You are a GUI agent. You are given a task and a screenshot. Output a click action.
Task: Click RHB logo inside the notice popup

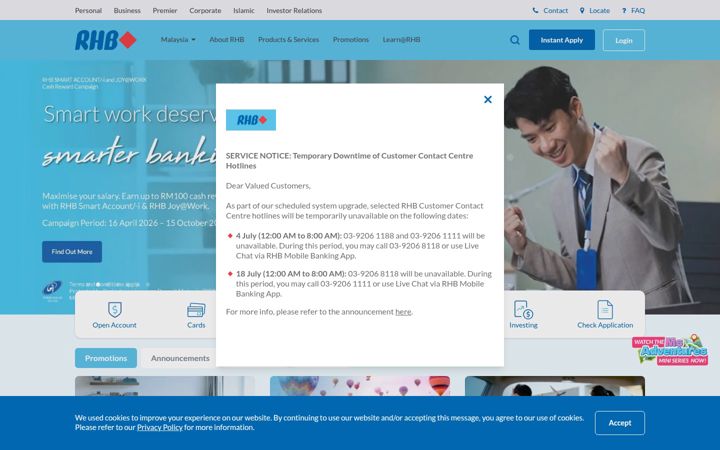coord(251,120)
